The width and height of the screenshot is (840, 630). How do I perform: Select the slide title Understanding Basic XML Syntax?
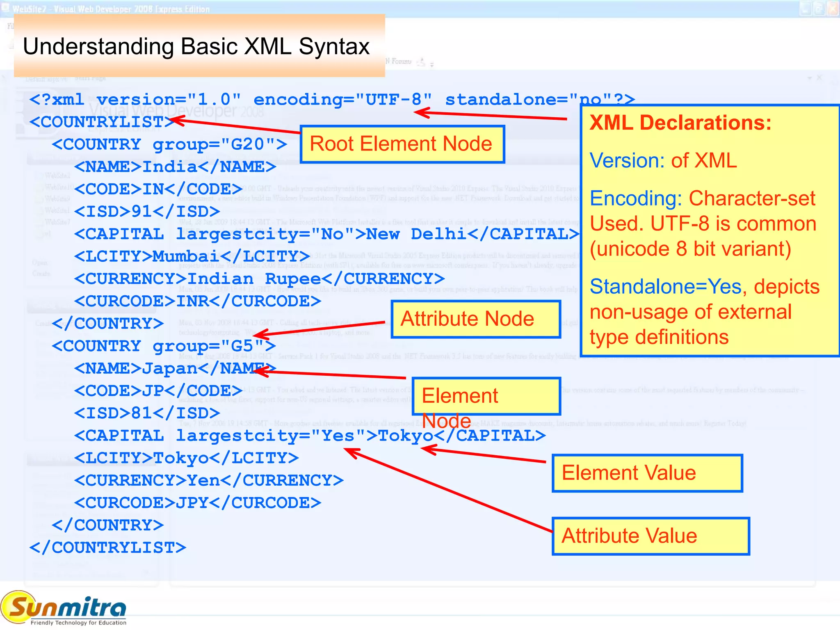(196, 47)
